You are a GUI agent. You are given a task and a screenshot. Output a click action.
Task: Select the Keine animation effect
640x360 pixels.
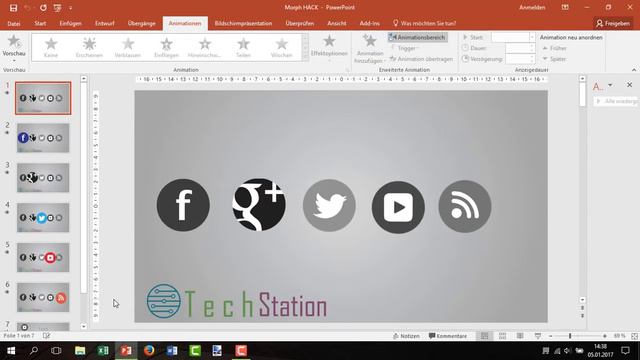51,47
